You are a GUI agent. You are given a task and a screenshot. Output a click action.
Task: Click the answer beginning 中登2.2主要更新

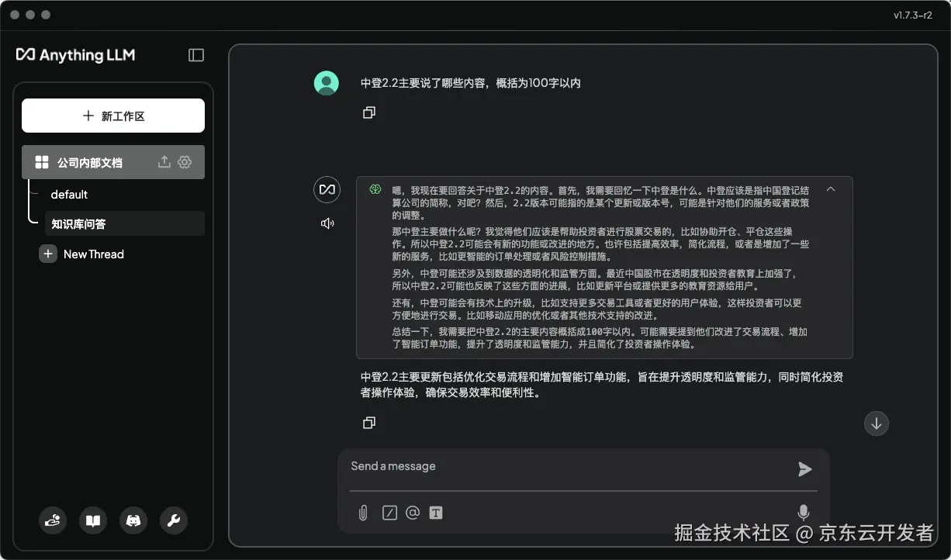click(602, 385)
